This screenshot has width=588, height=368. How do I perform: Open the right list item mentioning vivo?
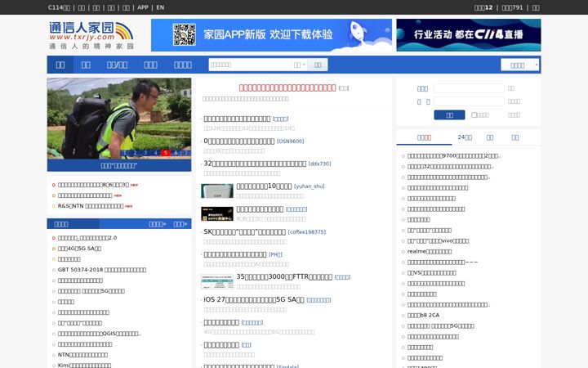coord(438,240)
